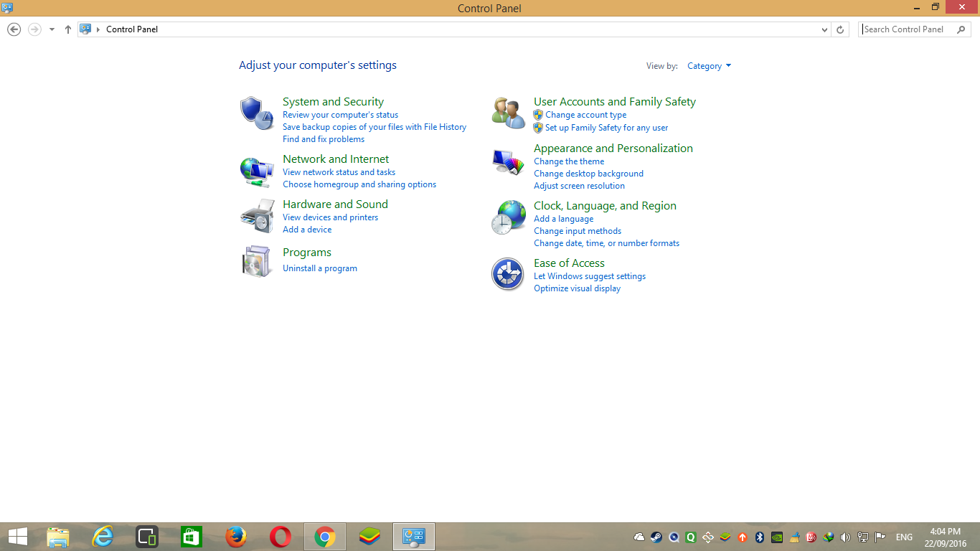Choose homegroup and sharing options link

pos(359,184)
